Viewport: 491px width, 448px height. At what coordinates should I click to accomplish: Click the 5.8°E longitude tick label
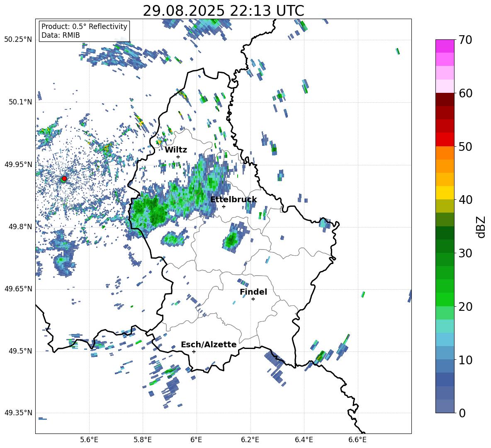(x=143, y=440)
